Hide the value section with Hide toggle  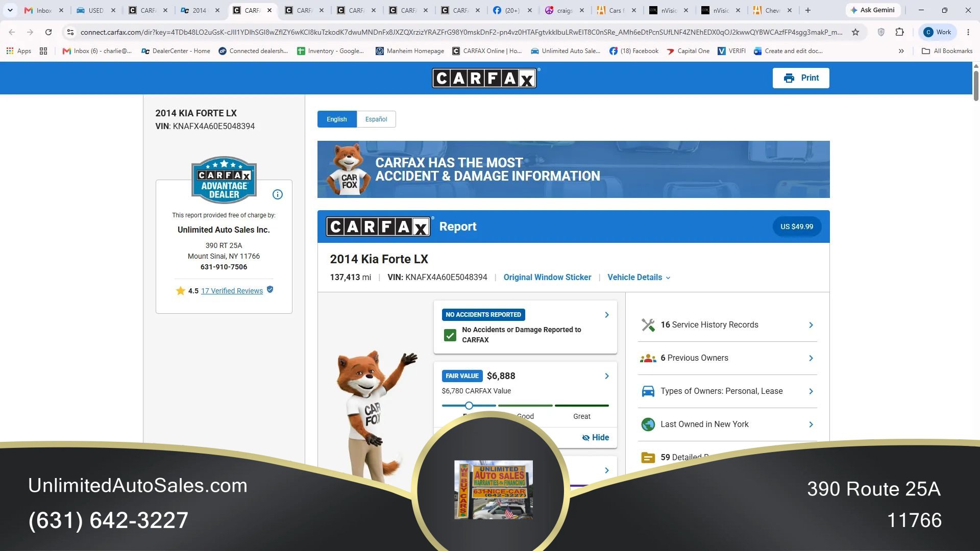tap(596, 437)
